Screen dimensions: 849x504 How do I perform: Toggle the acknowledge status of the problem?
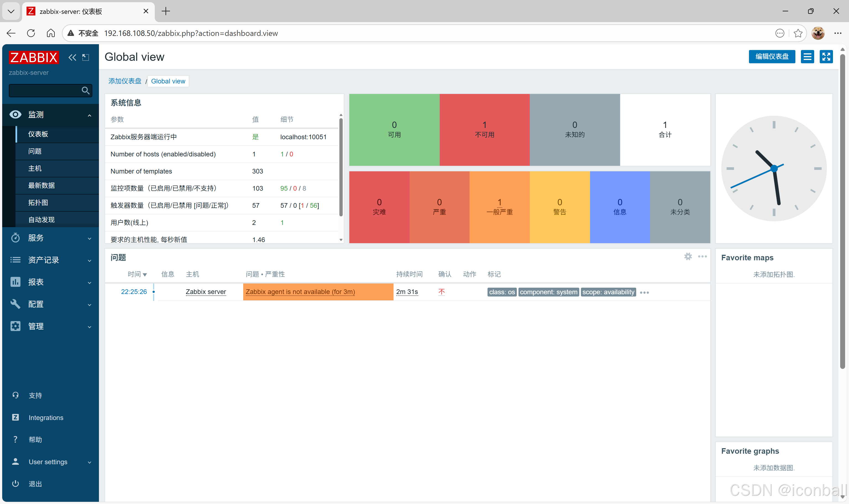click(x=441, y=292)
